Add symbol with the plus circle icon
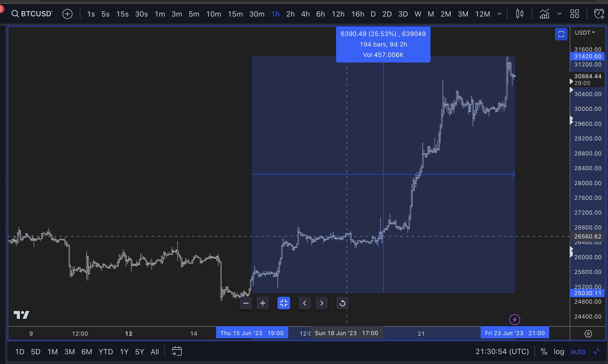The image size is (608, 364). [x=67, y=14]
